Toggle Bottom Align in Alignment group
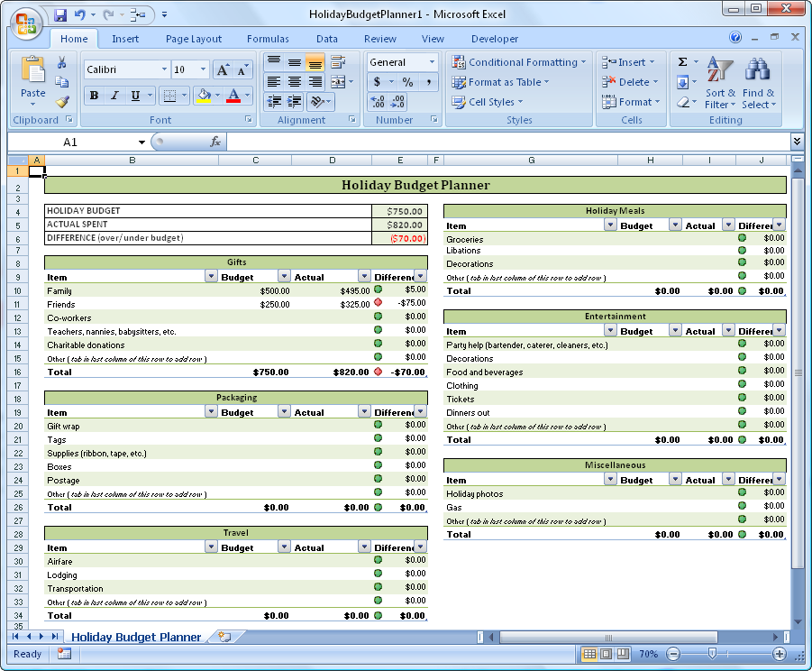 point(315,62)
